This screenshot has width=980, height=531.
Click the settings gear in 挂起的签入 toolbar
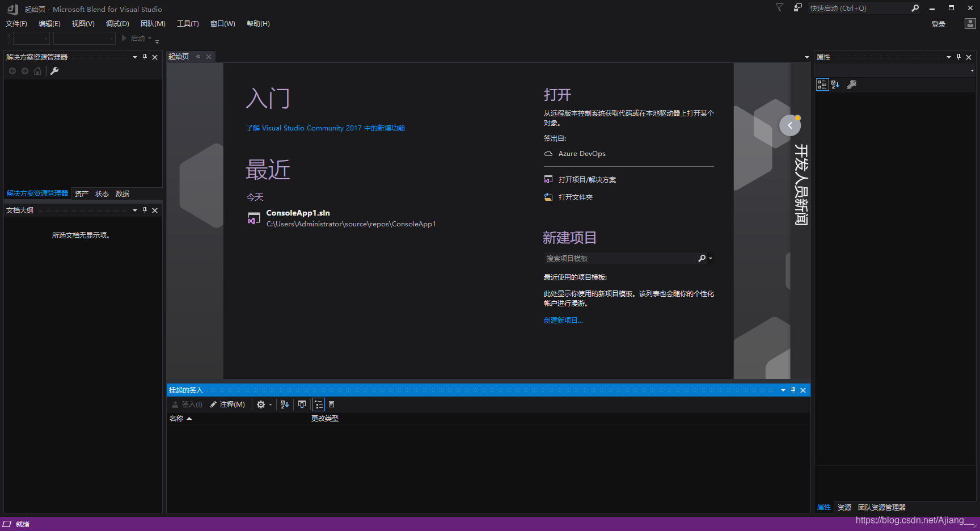(x=260, y=404)
